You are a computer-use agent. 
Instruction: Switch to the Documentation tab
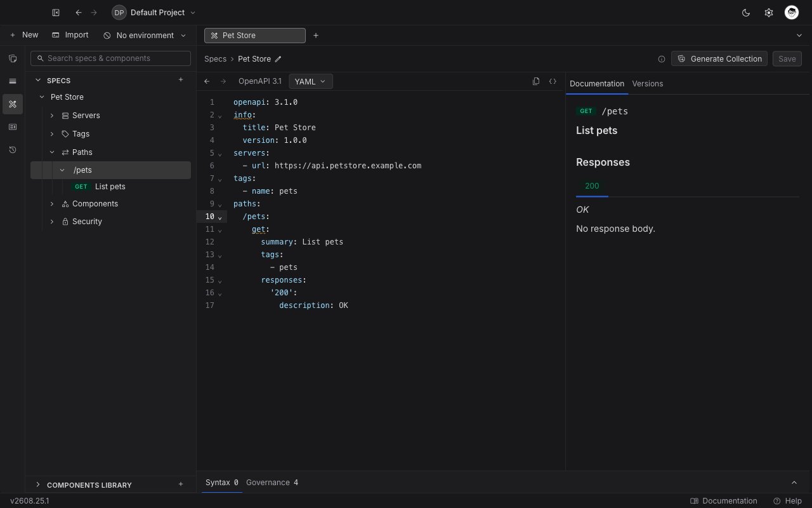[597, 84]
